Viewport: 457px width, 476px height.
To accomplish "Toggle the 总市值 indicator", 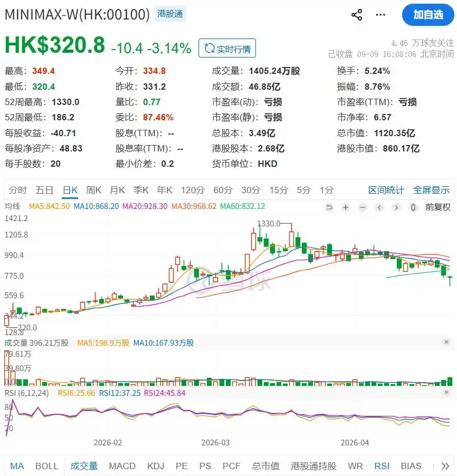I will 265,466.
